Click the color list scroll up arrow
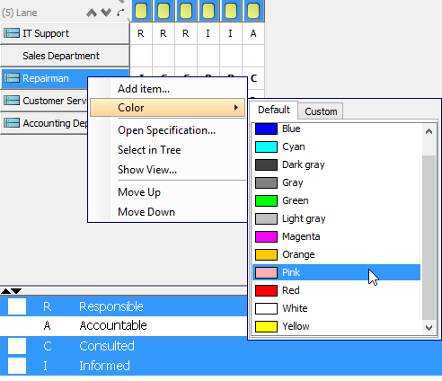This screenshot has height=381, width=442. [x=429, y=131]
